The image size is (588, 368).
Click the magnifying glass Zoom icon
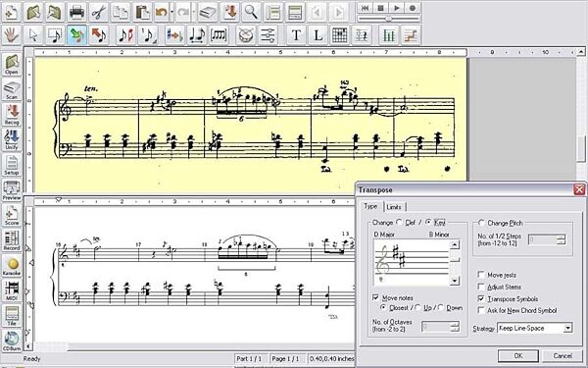point(251,12)
